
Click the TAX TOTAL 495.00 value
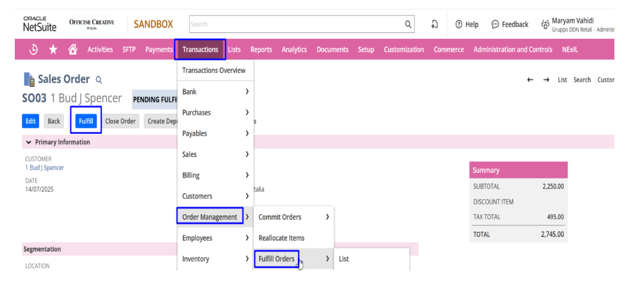coord(556,217)
